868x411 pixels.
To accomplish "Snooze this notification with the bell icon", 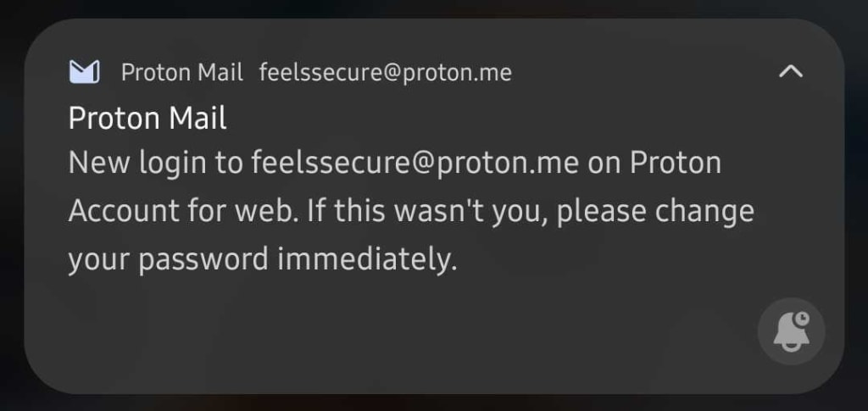I will tap(791, 331).
